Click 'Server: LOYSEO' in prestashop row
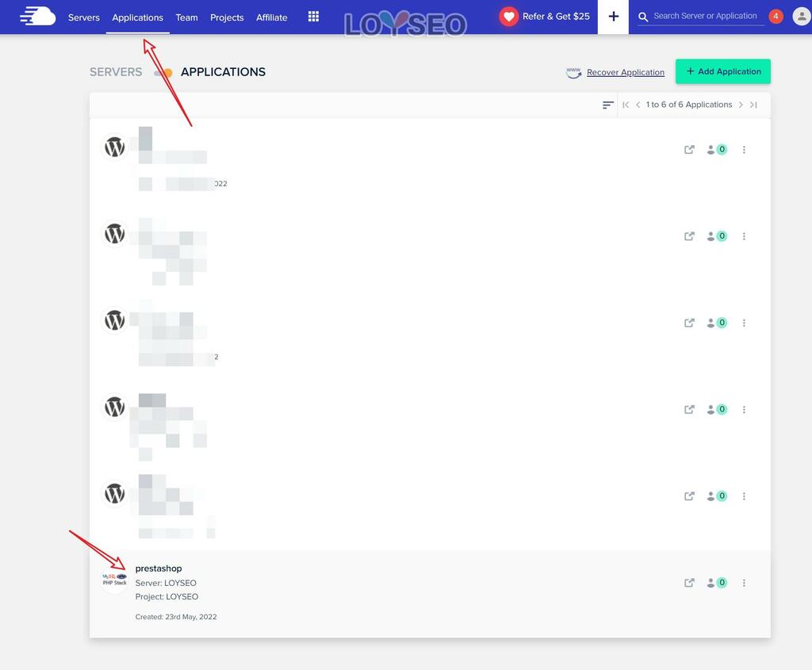 coord(166,583)
